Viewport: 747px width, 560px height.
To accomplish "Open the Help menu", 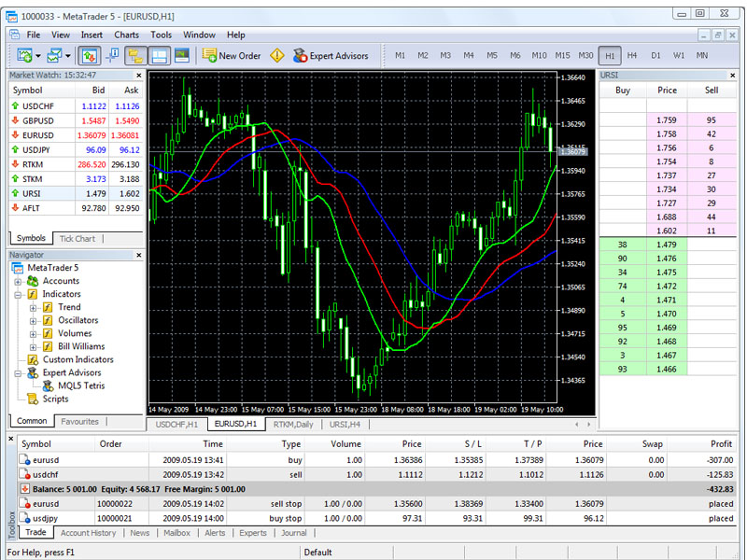I will [236, 35].
